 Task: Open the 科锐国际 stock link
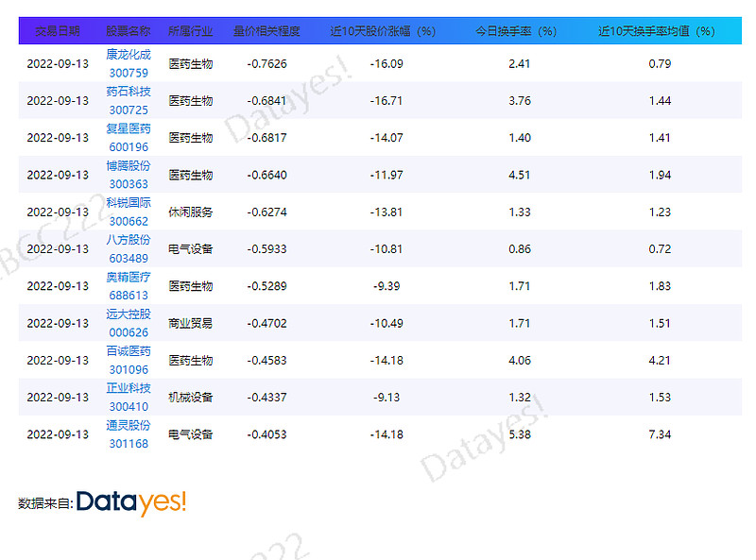129,203
